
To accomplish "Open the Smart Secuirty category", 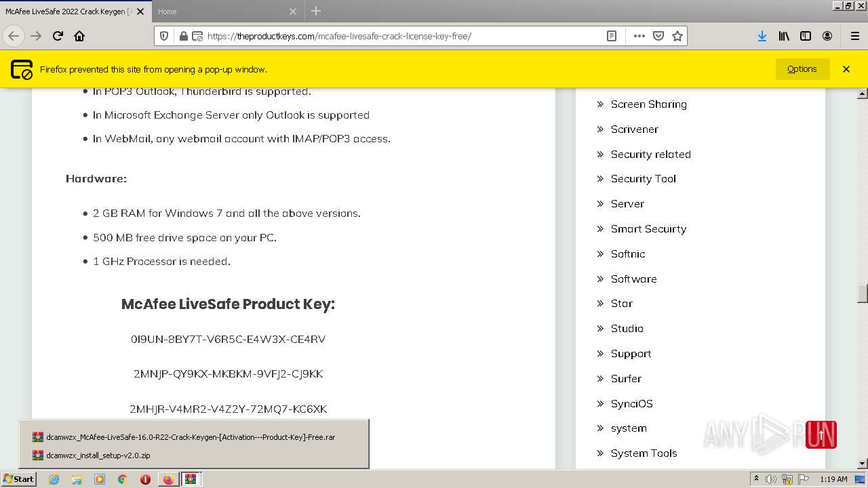I will click(649, 229).
